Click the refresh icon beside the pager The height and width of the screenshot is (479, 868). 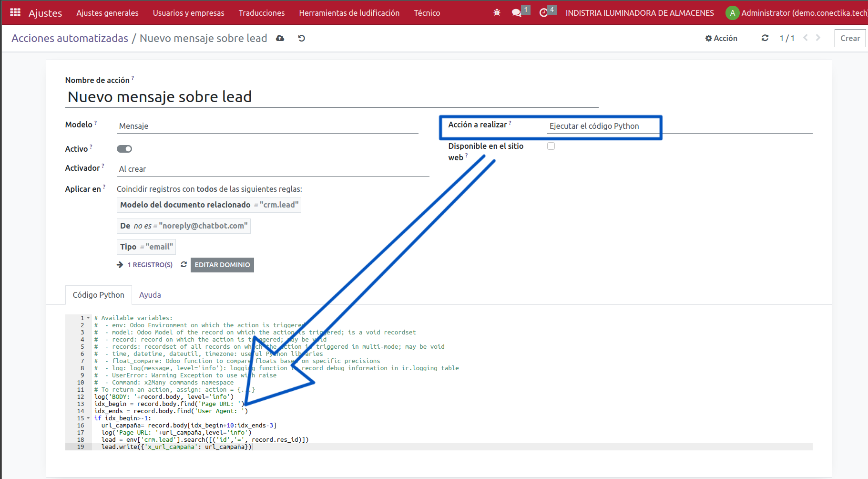tap(765, 38)
